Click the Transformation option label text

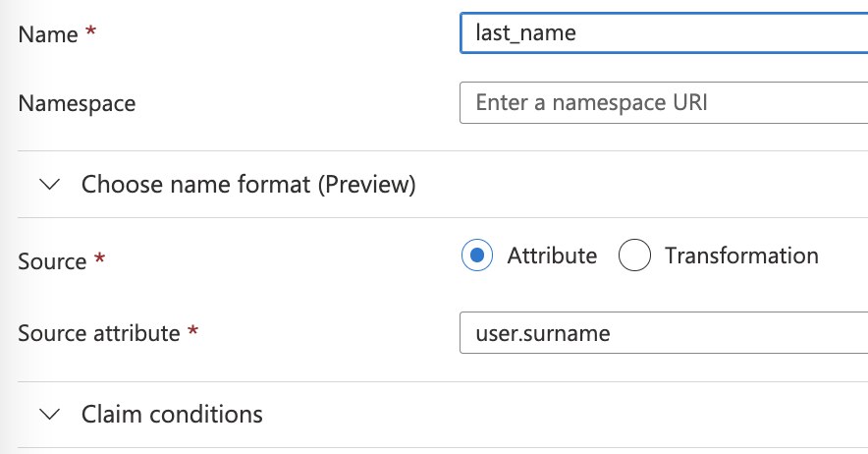741,256
